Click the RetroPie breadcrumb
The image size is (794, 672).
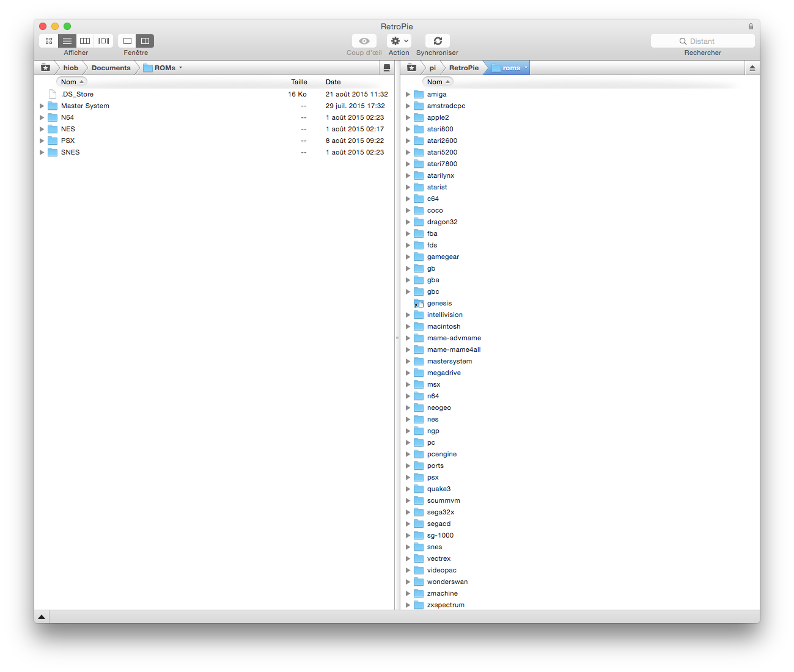464,68
